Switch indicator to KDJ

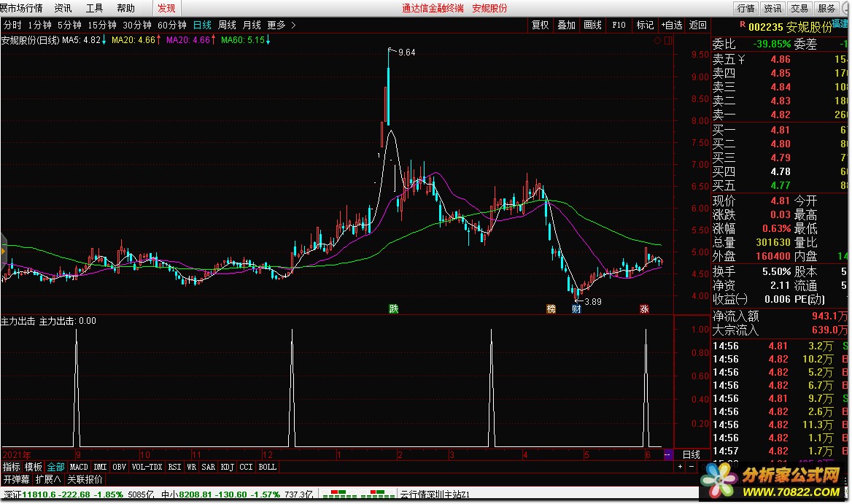(227, 467)
